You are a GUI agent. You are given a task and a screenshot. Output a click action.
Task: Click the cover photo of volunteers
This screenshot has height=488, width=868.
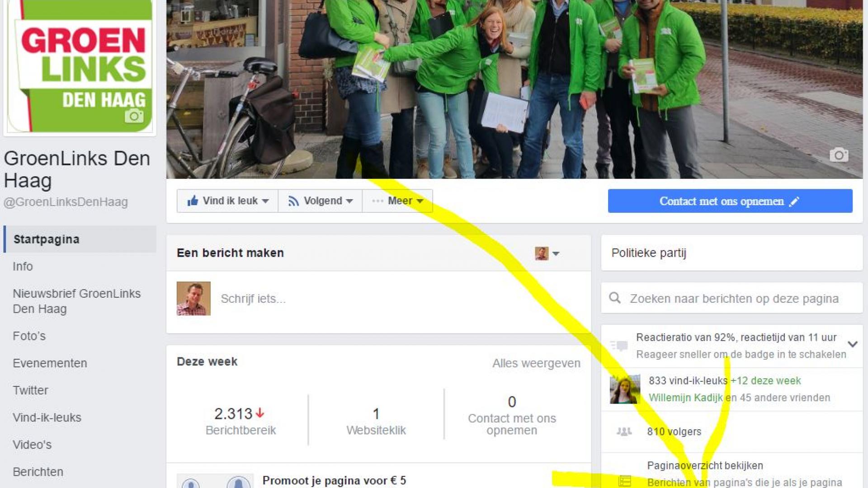pyautogui.click(x=514, y=89)
